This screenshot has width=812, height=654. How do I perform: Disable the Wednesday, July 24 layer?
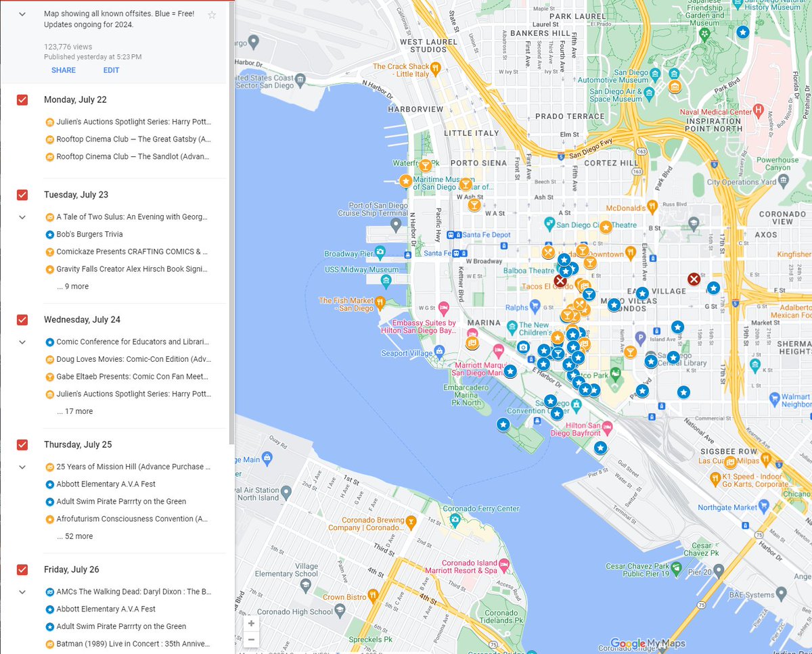[x=22, y=319]
